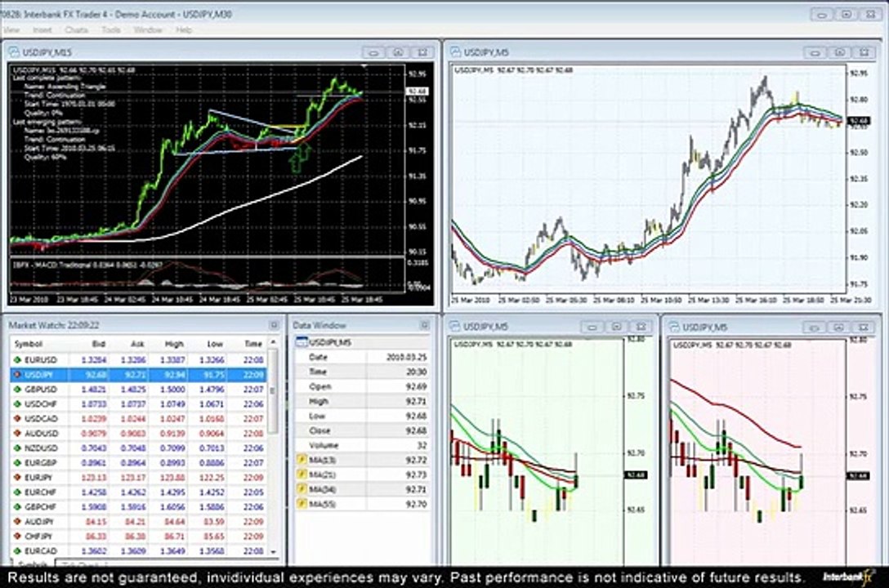Click the Ask column header

(137, 344)
